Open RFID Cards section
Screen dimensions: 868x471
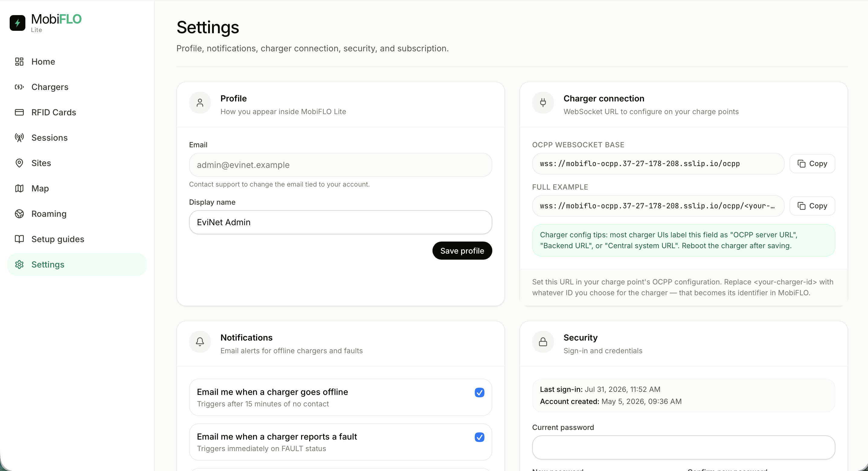point(77,112)
